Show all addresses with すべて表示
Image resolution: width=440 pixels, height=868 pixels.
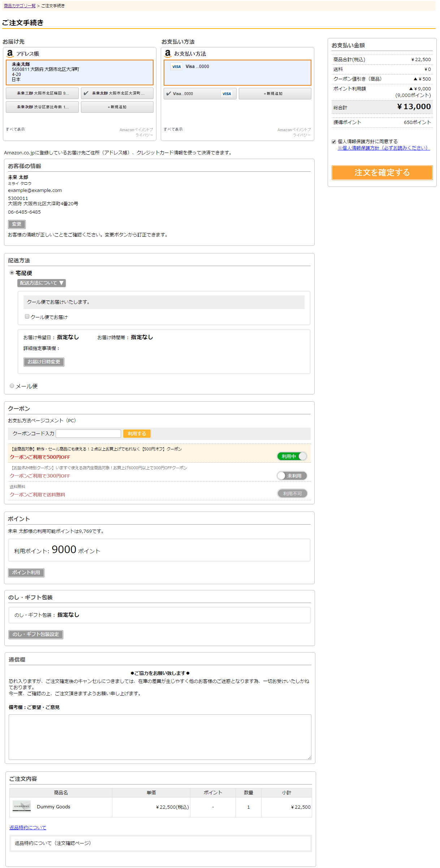click(x=15, y=129)
